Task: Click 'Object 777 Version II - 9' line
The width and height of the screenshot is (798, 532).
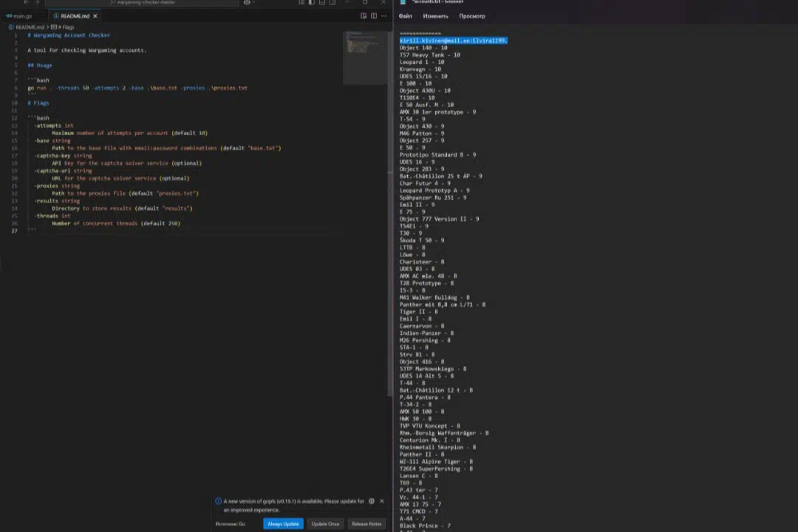Action: tap(439, 219)
